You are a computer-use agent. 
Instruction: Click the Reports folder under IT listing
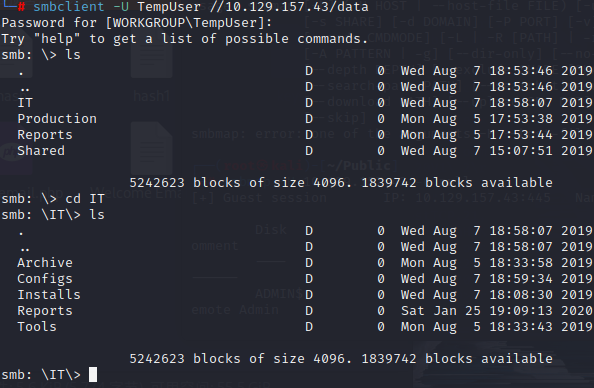click(x=45, y=311)
